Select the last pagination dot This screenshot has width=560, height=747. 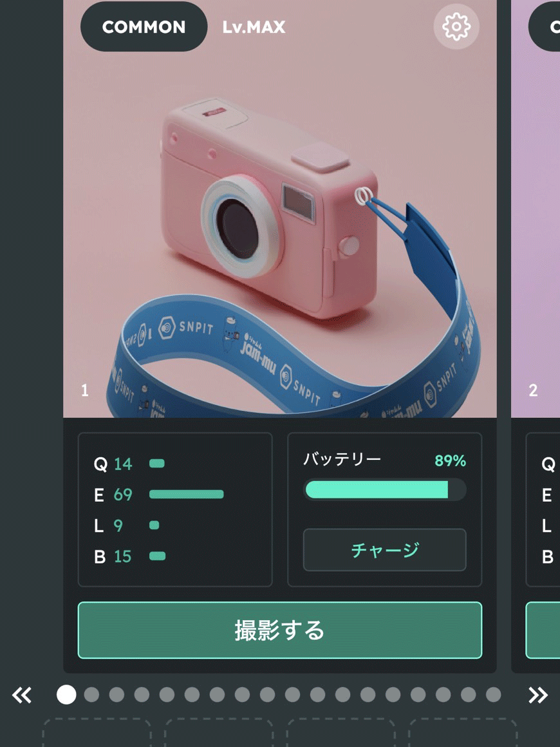[x=493, y=695]
